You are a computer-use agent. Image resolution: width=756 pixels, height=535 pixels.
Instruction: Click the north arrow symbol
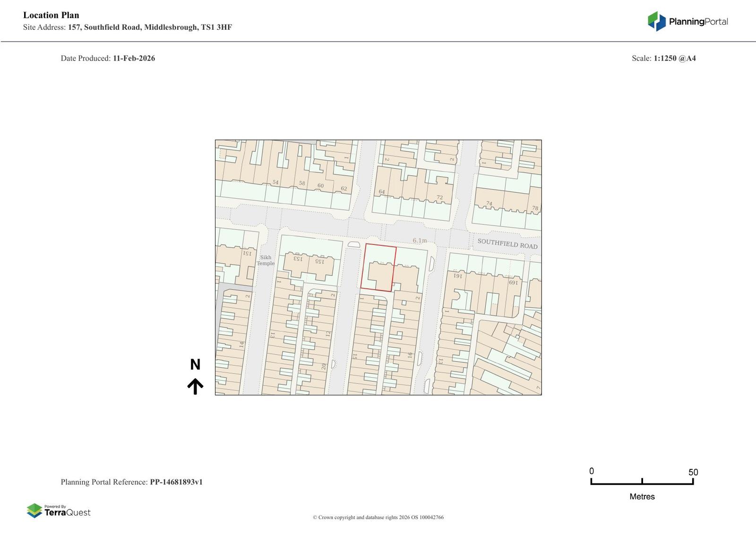[x=195, y=386]
